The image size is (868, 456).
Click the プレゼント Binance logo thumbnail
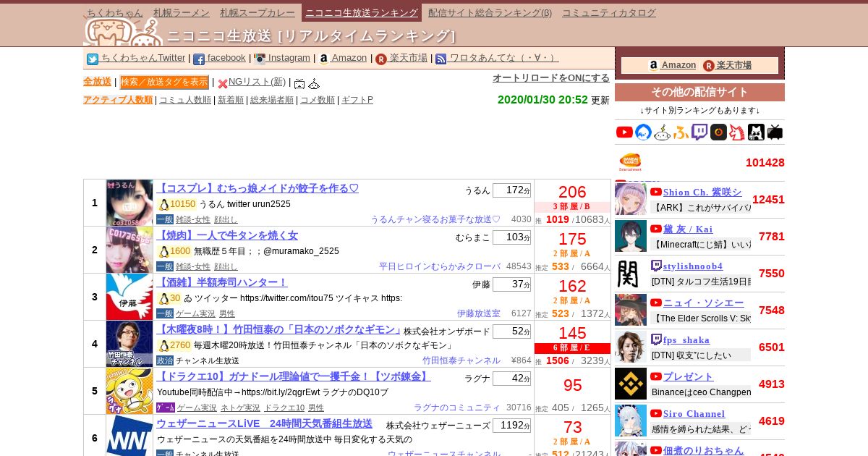[x=631, y=384]
